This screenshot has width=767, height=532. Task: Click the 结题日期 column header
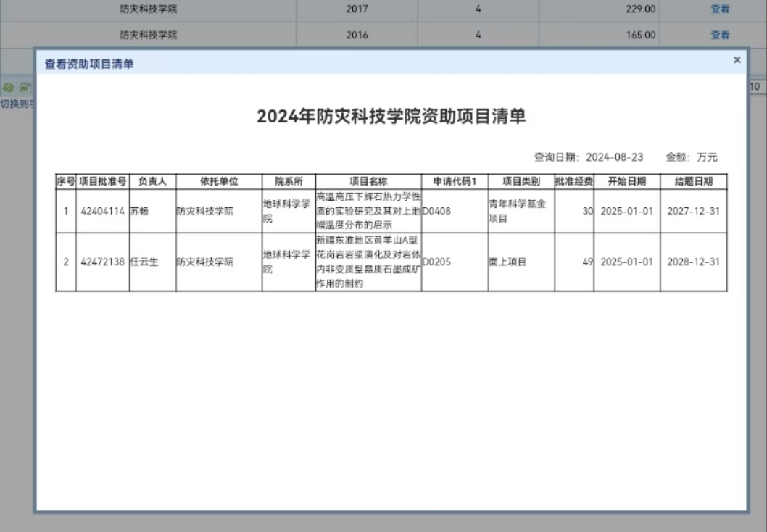(693, 181)
